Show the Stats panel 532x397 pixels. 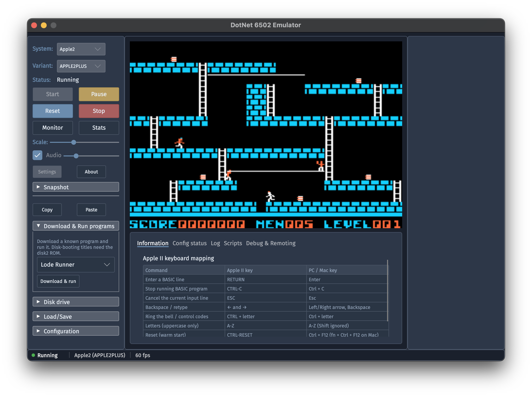99,128
